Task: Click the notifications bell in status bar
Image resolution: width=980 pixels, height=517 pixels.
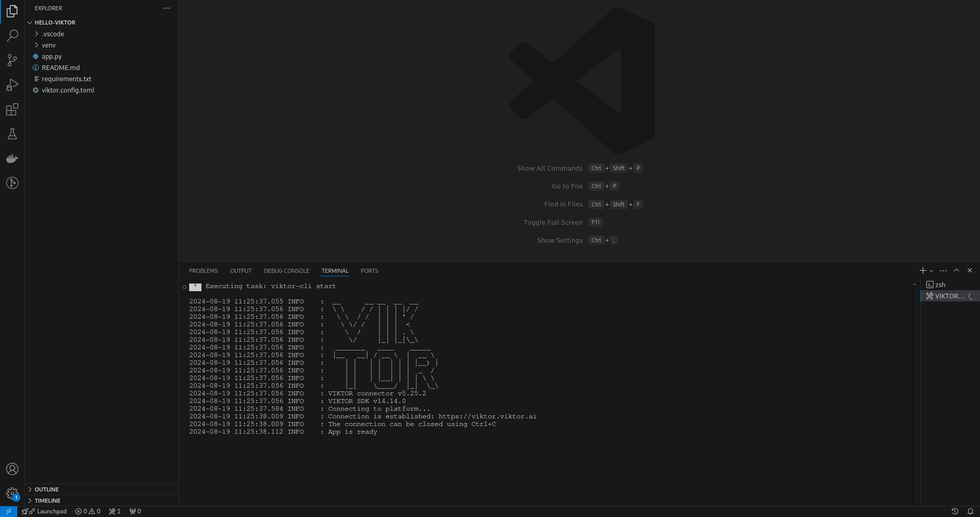Action: [970, 511]
